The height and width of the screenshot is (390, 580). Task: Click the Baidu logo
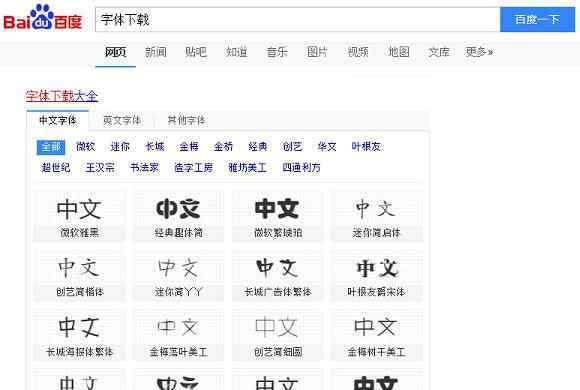(x=42, y=17)
